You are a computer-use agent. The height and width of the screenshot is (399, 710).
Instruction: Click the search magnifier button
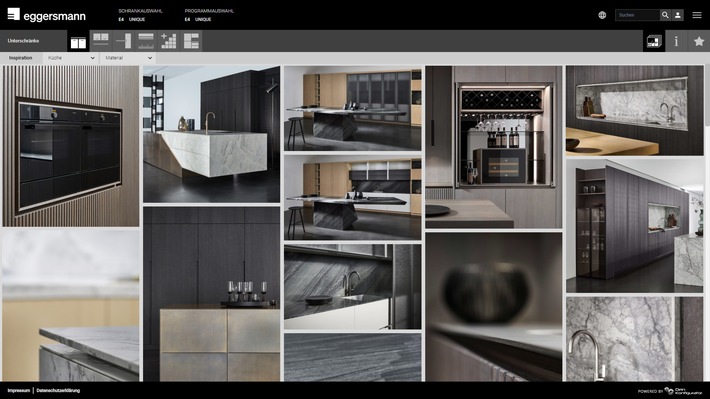(x=665, y=15)
